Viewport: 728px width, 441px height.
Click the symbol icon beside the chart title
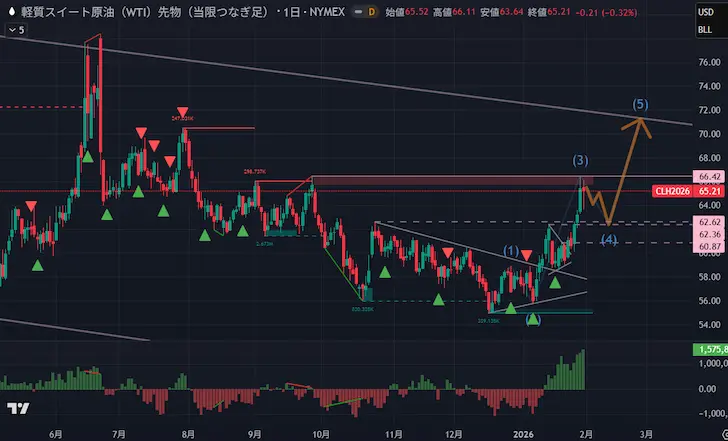[x=9, y=12]
